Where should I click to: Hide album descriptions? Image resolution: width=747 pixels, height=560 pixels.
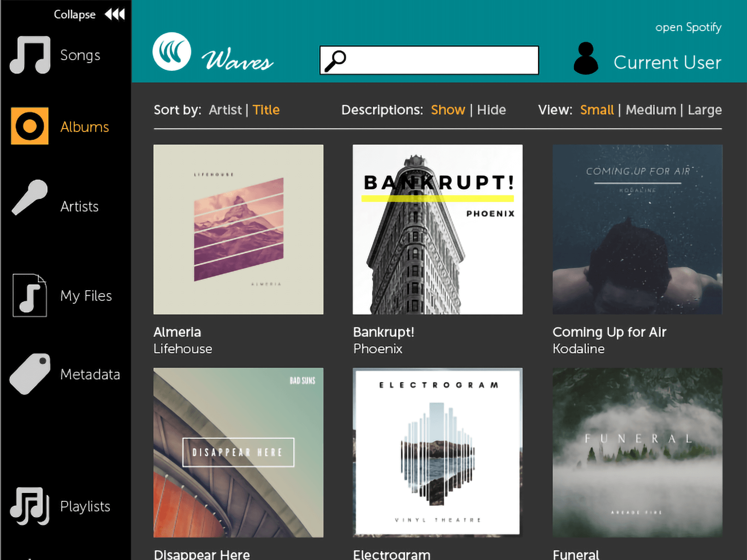click(x=491, y=110)
